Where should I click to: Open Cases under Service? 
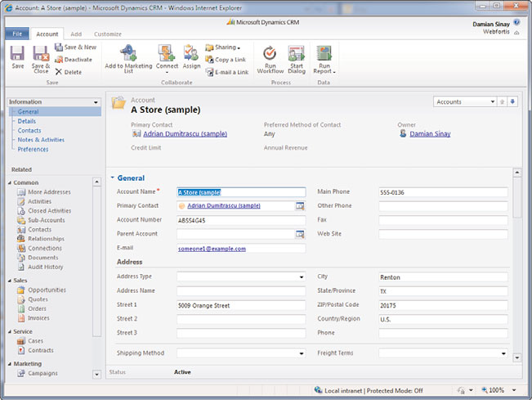(30, 341)
